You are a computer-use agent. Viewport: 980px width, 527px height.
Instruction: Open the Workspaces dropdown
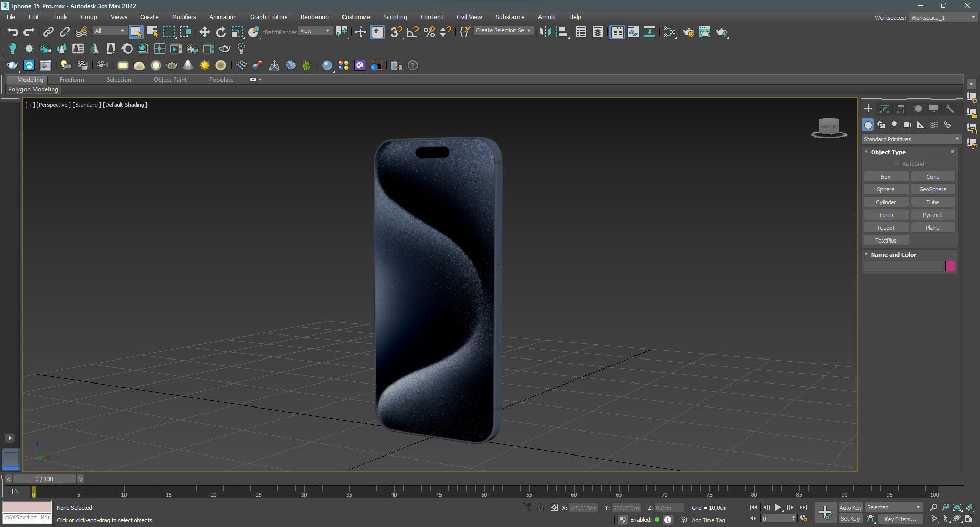(x=943, y=18)
